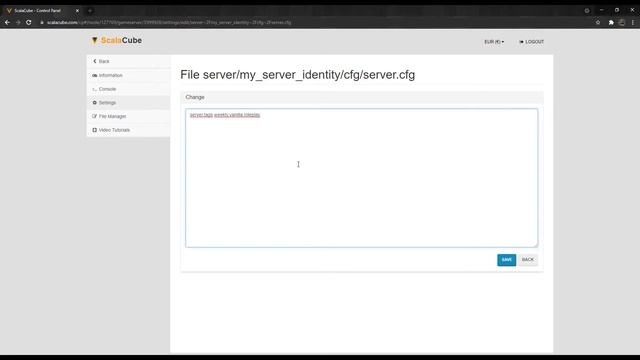Open the browser extensions puzzle icon
Image resolution: width=640 pixels, height=360 pixels.
click(611, 22)
